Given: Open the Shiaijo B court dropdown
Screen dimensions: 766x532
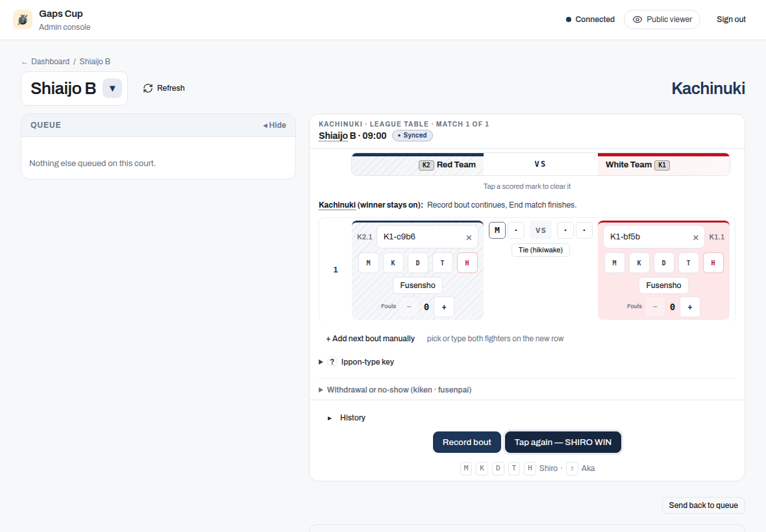Looking at the screenshot, I should tap(112, 88).
